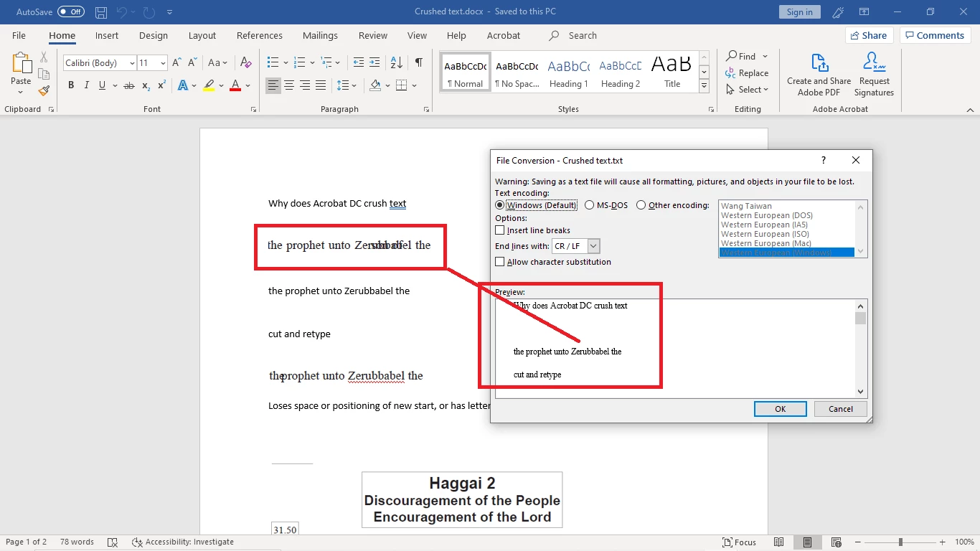Center align text
Image resolution: width=980 pixels, height=551 pixels.
click(289, 85)
